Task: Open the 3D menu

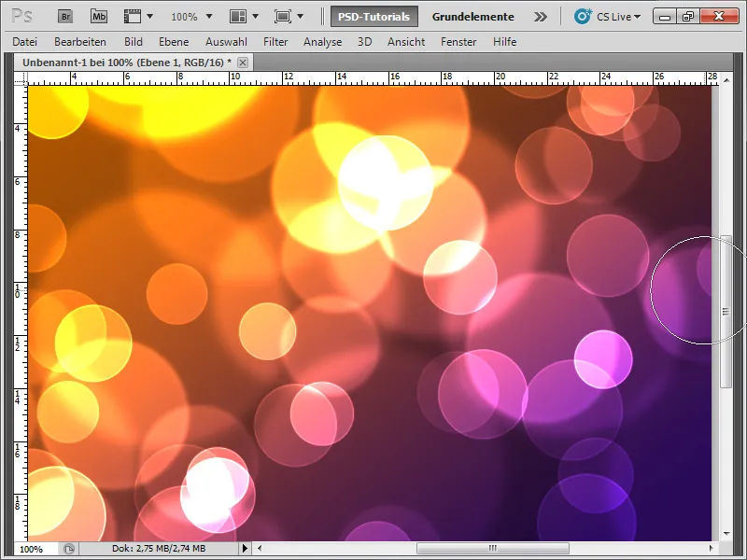Action: [365, 42]
